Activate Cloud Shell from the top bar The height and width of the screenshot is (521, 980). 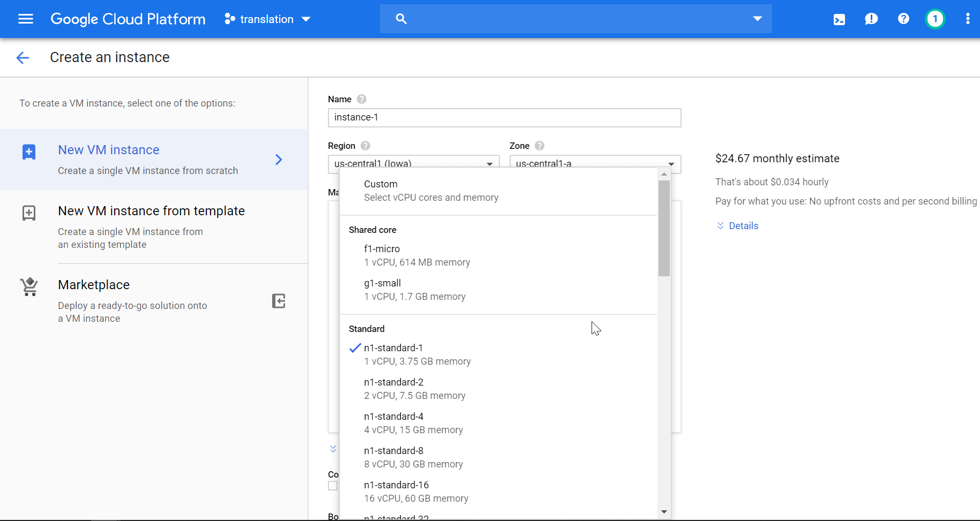coord(839,19)
